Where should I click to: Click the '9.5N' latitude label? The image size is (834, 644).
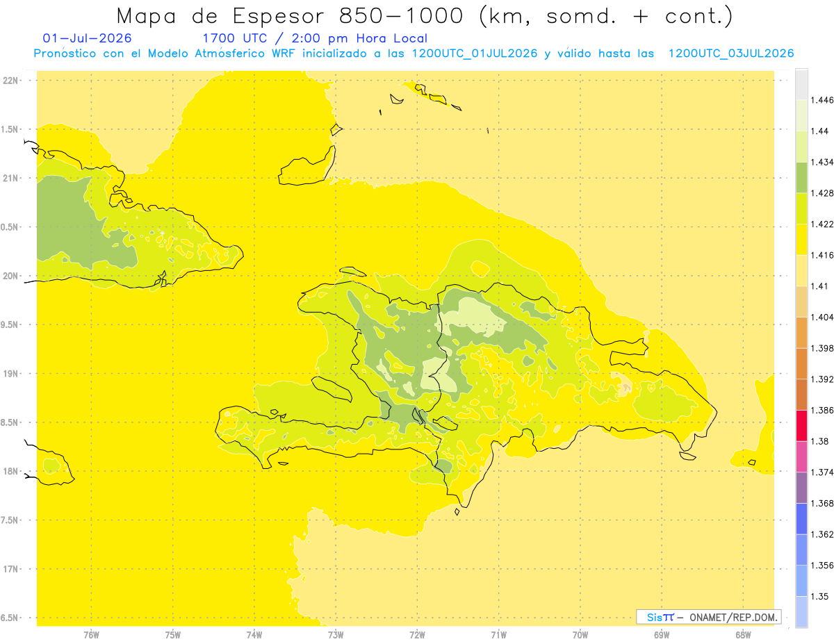pos(10,325)
